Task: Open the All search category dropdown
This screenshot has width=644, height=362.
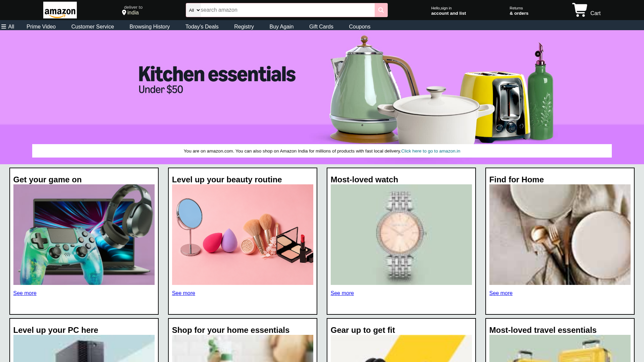Action: pyautogui.click(x=194, y=10)
